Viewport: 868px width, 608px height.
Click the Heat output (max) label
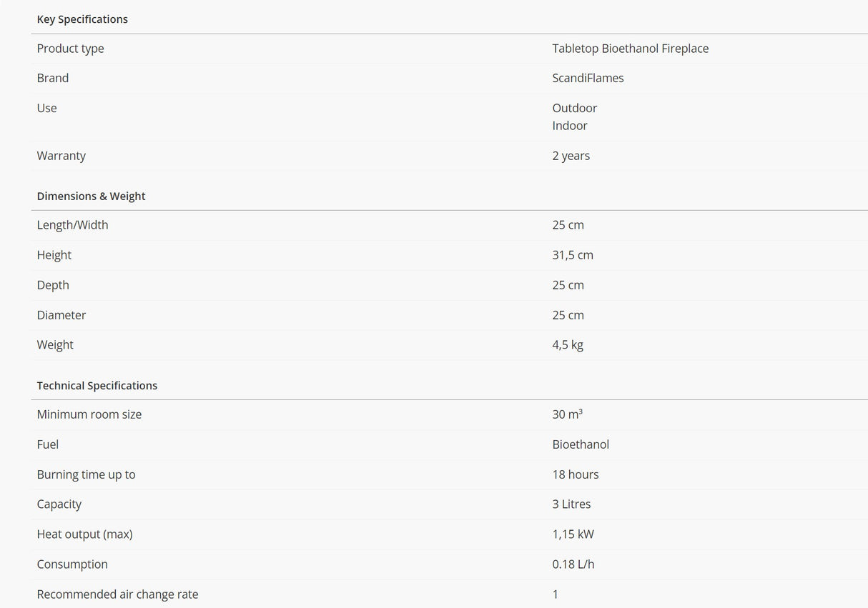(x=84, y=534)
